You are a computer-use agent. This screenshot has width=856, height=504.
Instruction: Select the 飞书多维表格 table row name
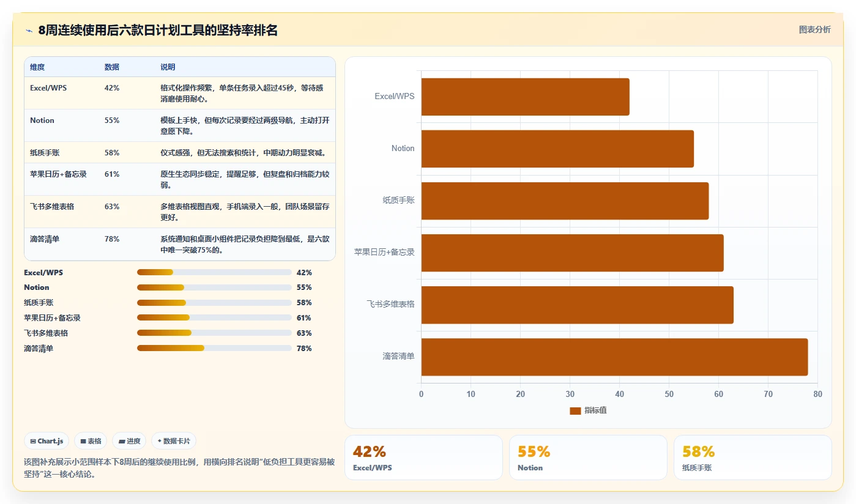click(52, 207)
